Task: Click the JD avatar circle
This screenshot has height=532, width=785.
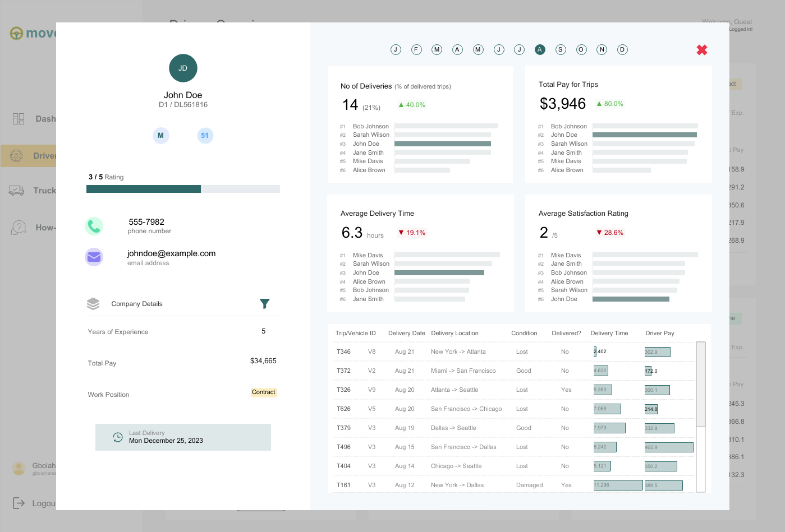Action: pyautogui.click(x=183, y=68)
